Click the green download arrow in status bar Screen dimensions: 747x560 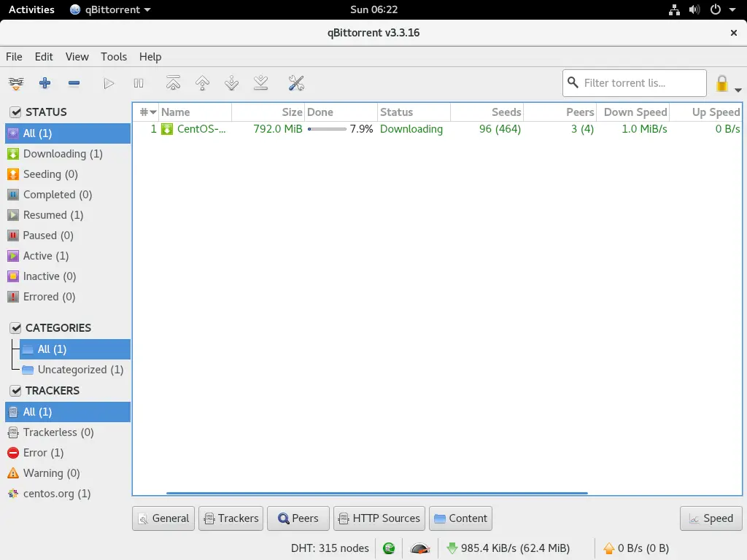coord(452,548)
